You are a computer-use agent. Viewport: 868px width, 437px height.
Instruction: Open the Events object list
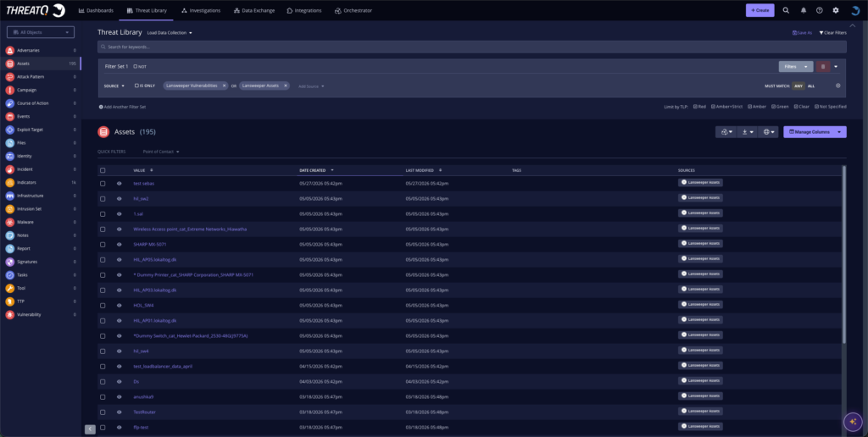(x=23, y=117)
